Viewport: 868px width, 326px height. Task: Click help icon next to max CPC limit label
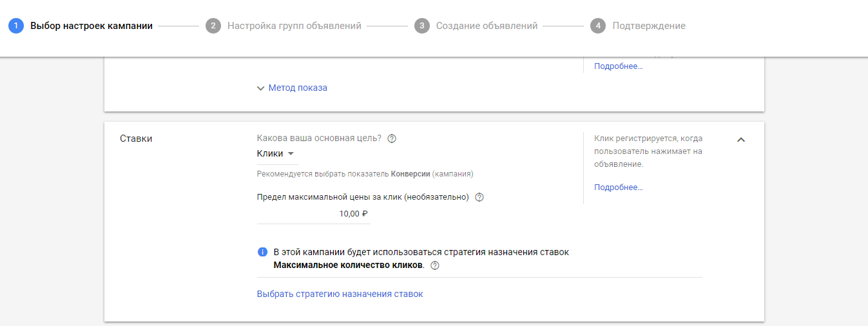point(479,198)
